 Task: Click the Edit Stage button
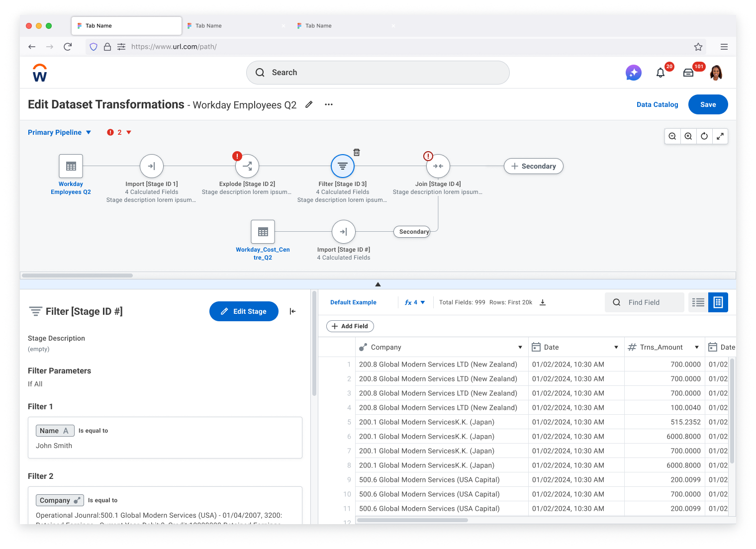244,311
